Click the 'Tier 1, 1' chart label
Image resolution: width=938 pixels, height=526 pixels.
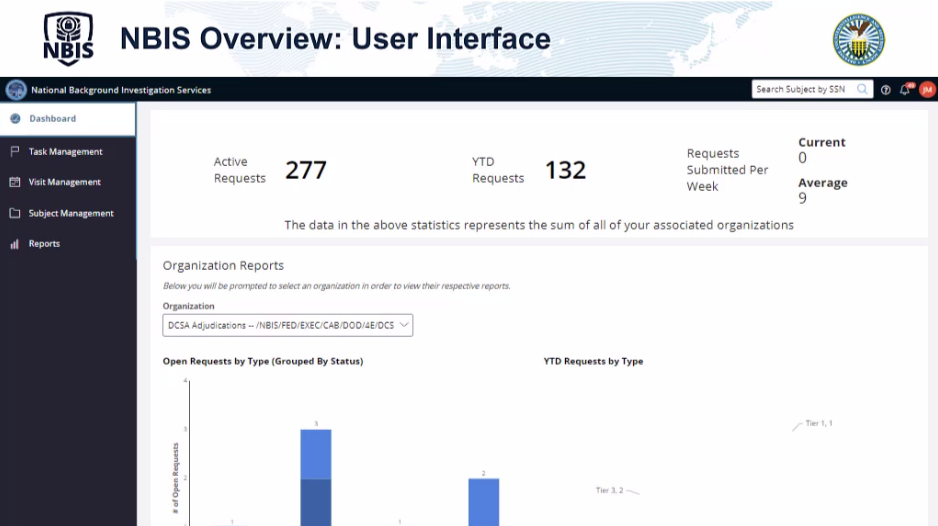pos(819,423)
